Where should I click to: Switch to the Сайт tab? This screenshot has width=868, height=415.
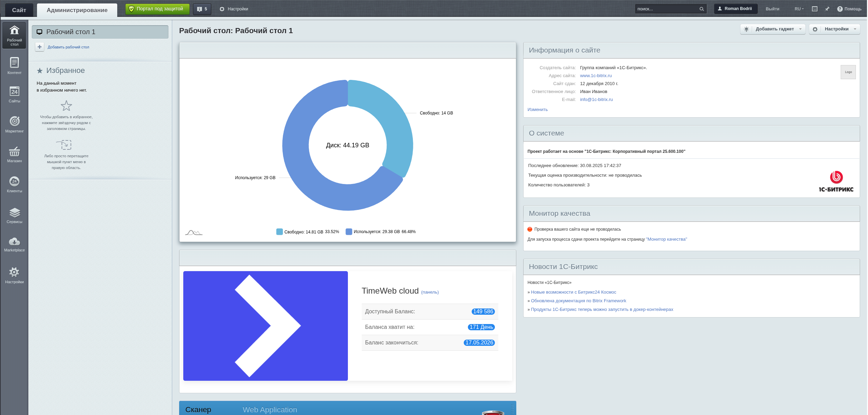(19, 10)
